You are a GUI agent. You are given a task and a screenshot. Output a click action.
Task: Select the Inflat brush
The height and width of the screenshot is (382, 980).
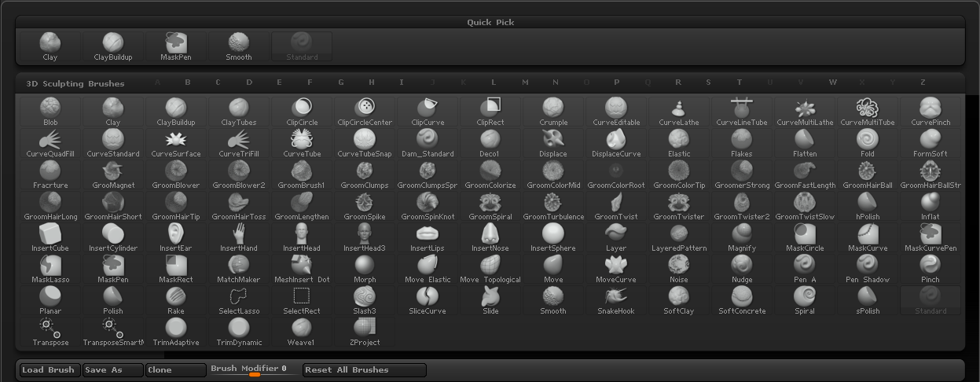pos(930,206)
